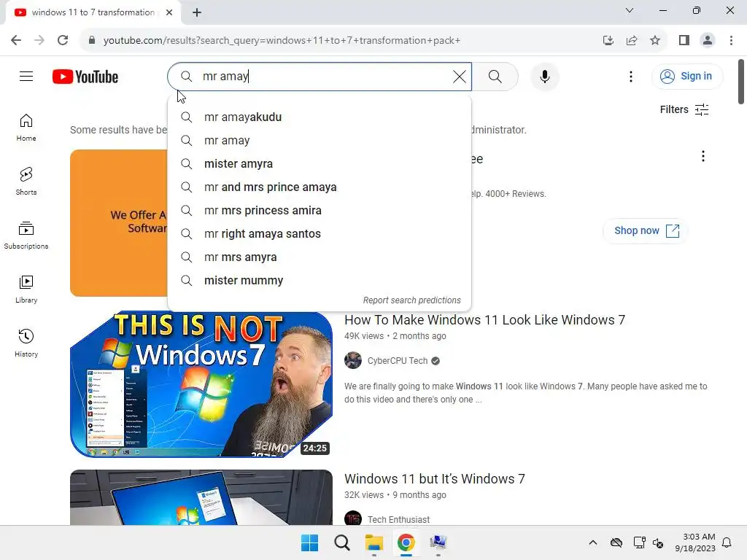Open Shorts in the sidebar
The width and height of the screenshot is (747, 560).
26,182
